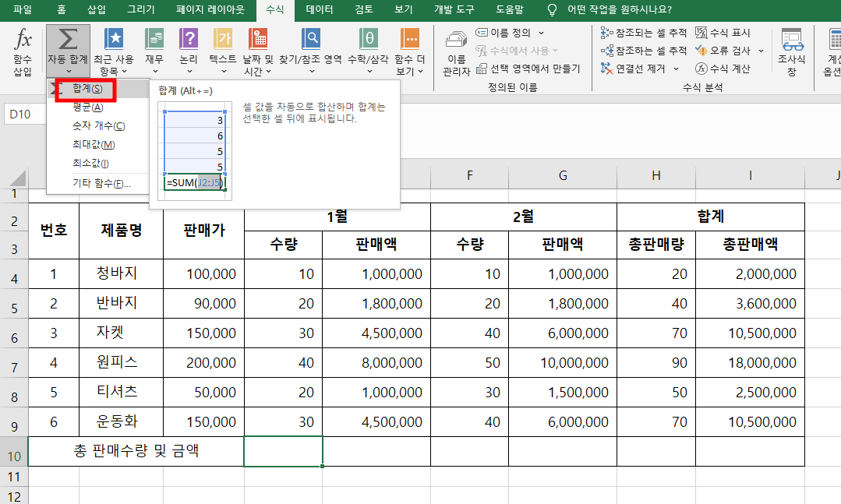Click the merged cell 총 판매수량 및 금액
This screenshot has height=504, width=841.
136,451
